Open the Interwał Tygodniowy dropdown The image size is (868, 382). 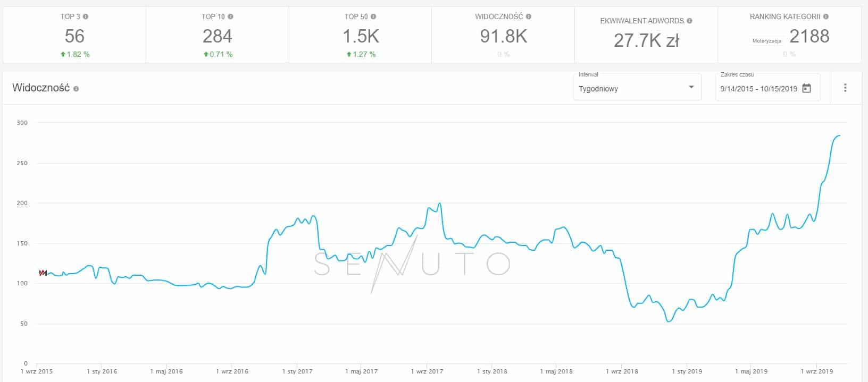[637, 87]
